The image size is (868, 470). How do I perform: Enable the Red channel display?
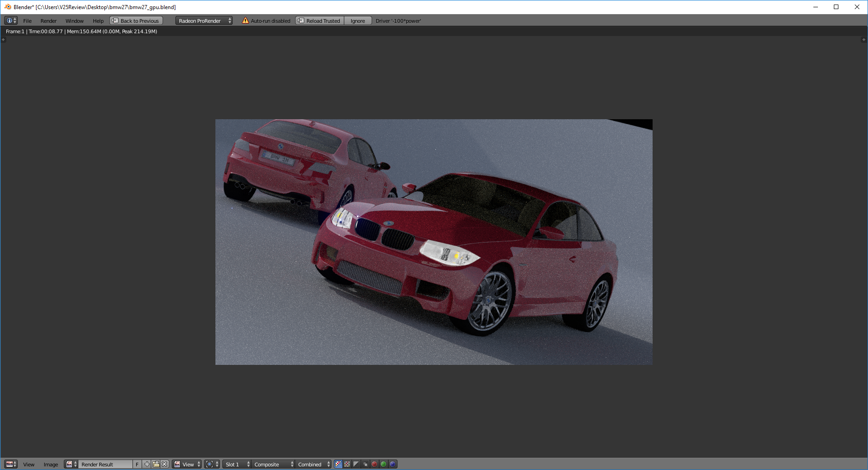[374, 464]
